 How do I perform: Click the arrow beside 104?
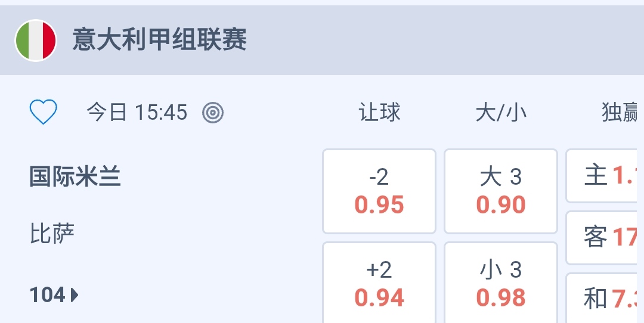(75, 294)
